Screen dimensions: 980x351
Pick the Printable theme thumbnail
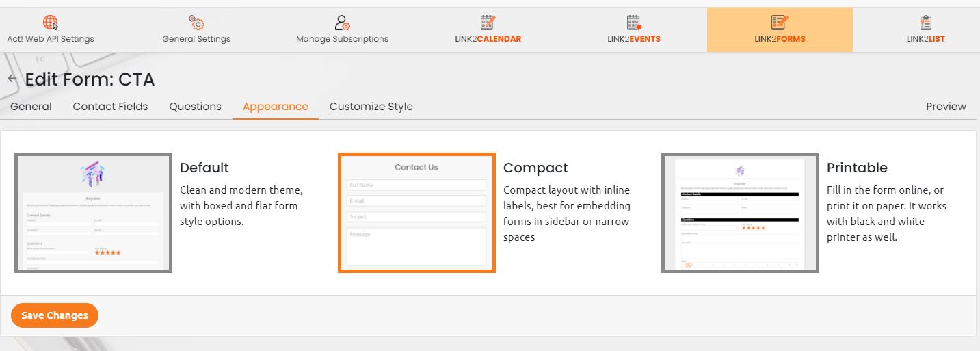740,213
